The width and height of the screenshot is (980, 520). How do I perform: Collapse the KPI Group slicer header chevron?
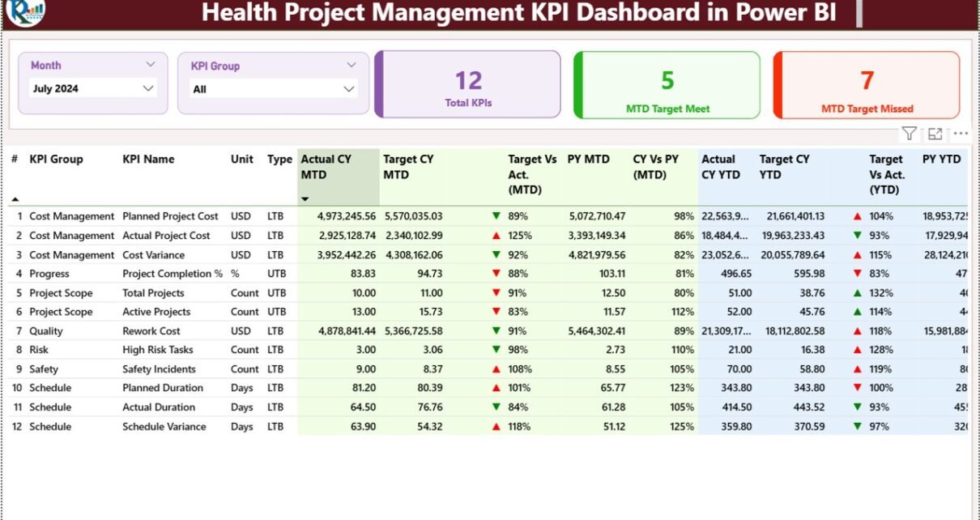click(x=352, y=66)
